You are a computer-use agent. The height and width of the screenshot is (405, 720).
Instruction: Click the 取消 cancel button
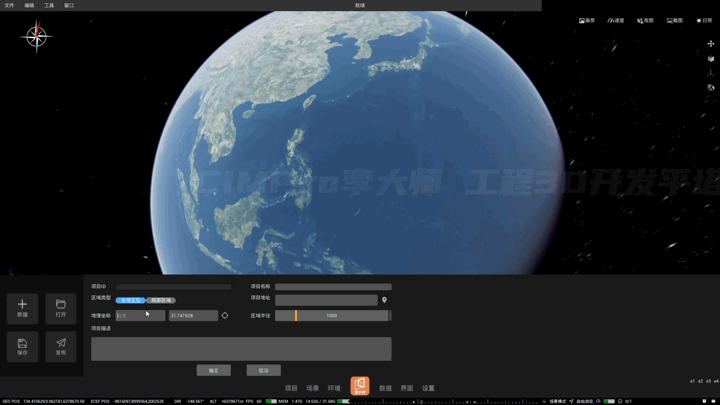(x=264, y=371)
